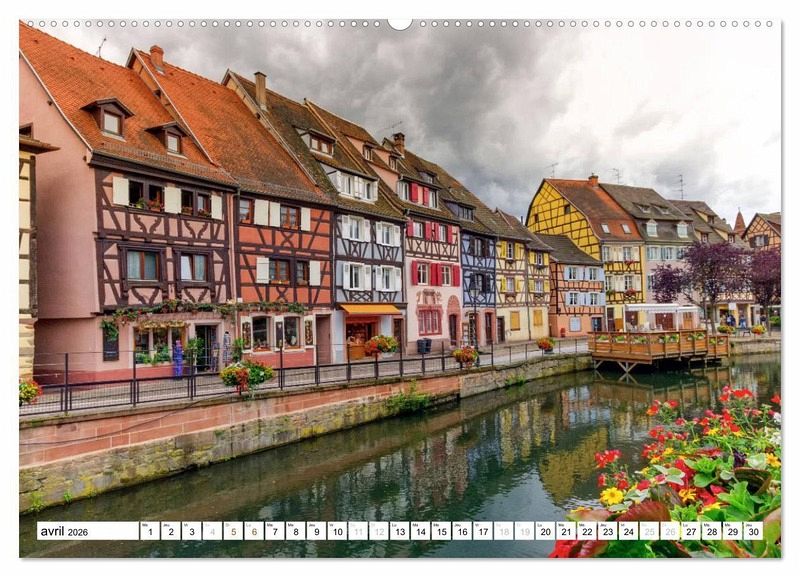Click day 15 in the date row

441,531
